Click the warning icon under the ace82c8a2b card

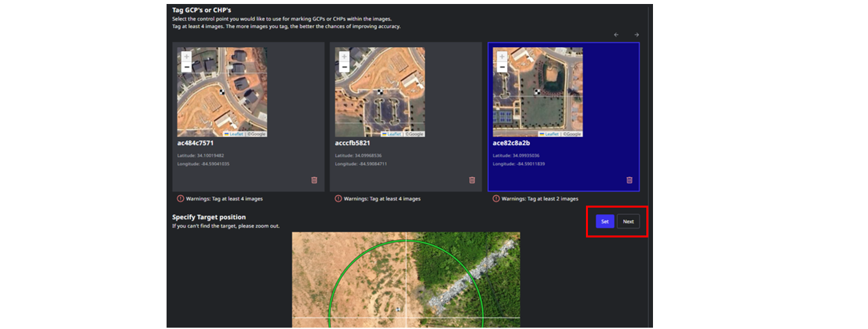[496, 198]
